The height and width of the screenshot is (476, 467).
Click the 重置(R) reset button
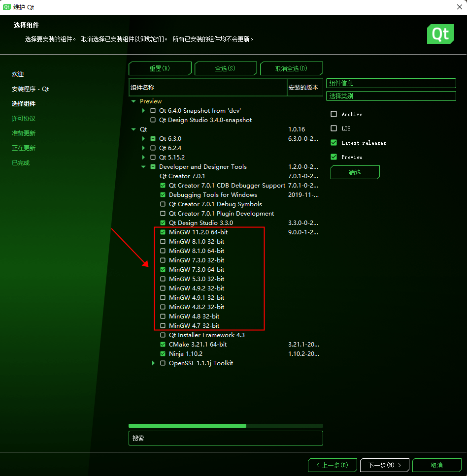[160, 68]
